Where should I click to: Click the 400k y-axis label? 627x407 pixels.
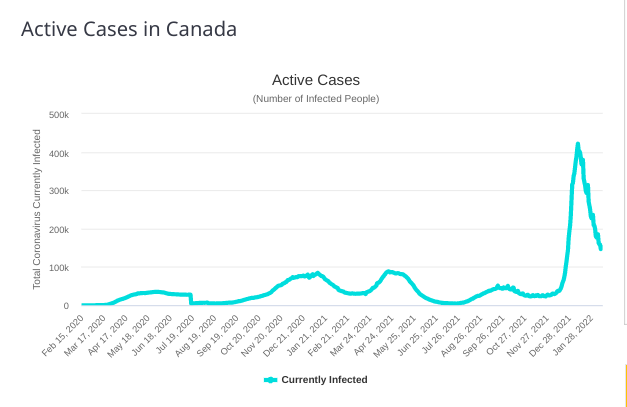[x=58, y=153]
